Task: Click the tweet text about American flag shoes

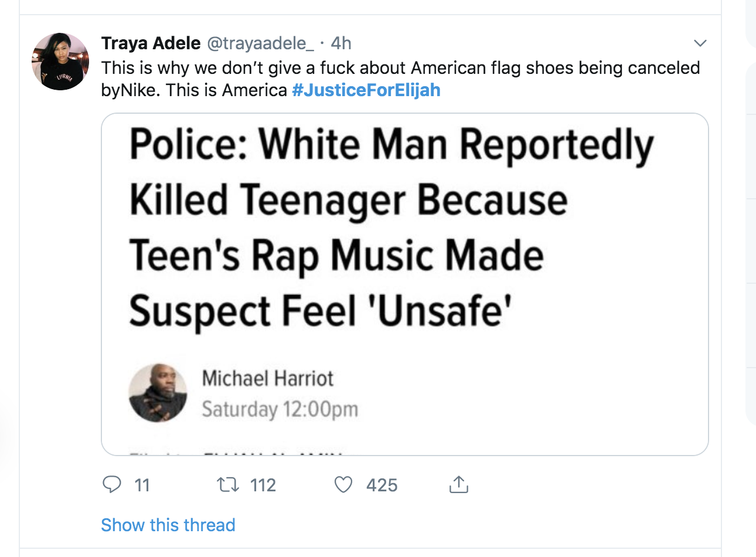Action: click(x=400, y=68)
